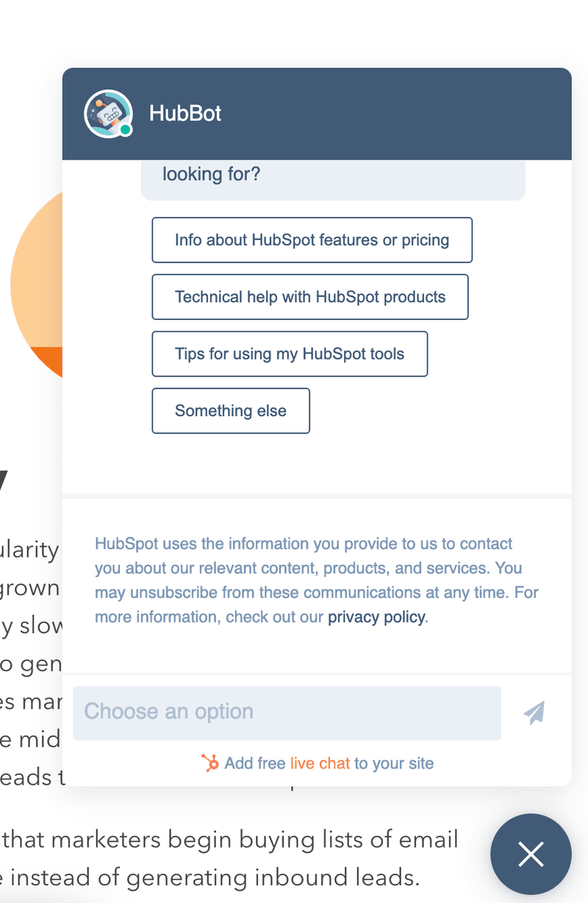Click the HubBot title in the header
Screen dimensions: 588x903
[184, 113]
